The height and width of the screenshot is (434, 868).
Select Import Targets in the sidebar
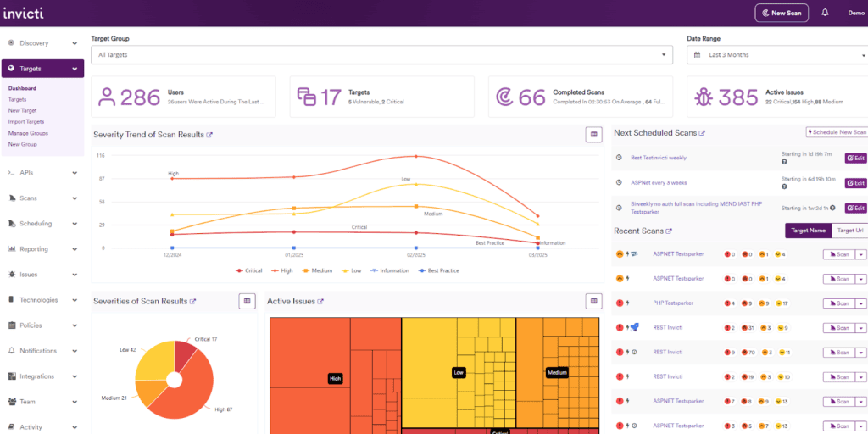26,122
